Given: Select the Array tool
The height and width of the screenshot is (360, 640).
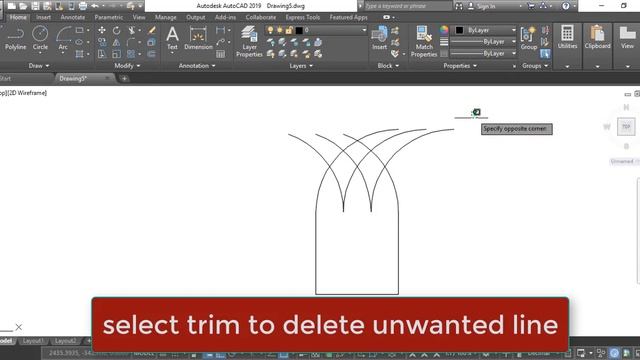Looking at the screenshot, I should 131,54.
